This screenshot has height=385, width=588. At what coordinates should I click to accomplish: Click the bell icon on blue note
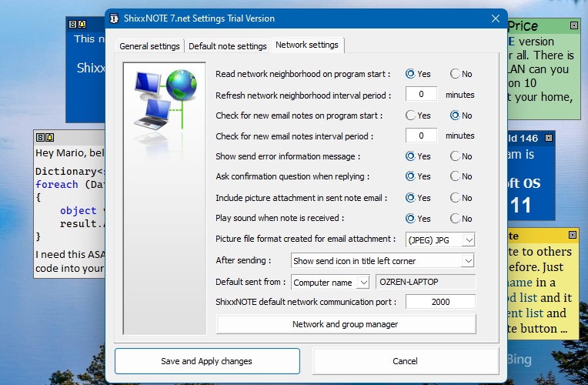pyautogui.click(x=82, y=25)
